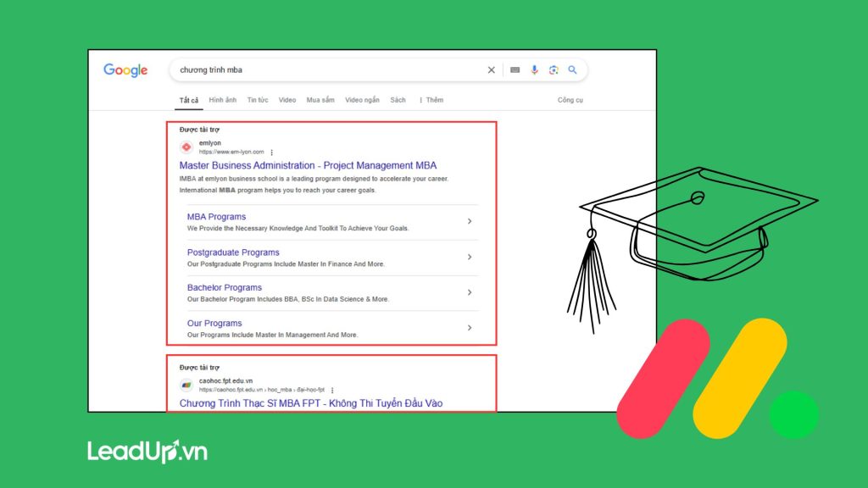Open FPT ad three-dot options
The image size is (868, 488).
point(332,390)
